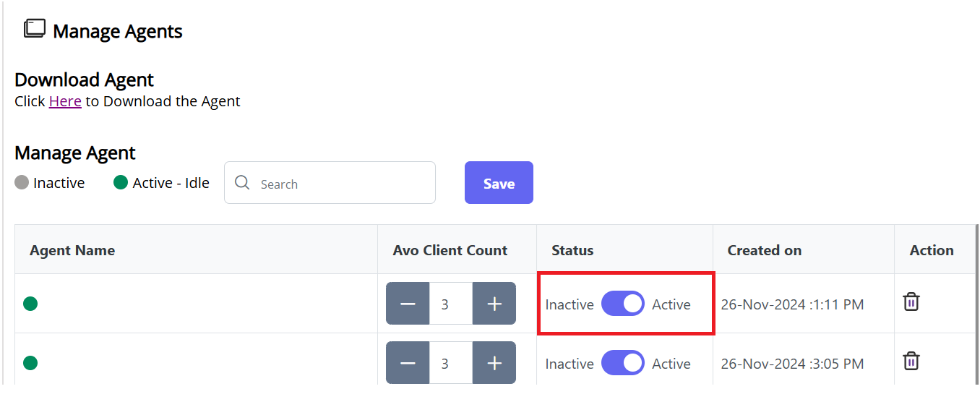Click the Created on column header
980x402 pixels.
(764, 250)
